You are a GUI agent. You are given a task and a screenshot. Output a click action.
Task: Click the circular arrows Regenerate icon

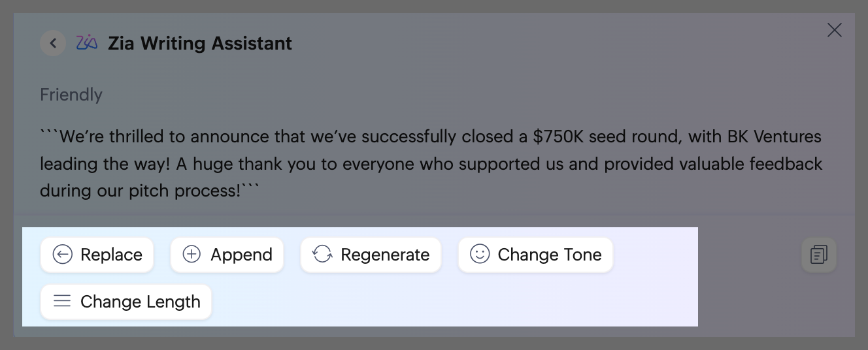point(322,255)
